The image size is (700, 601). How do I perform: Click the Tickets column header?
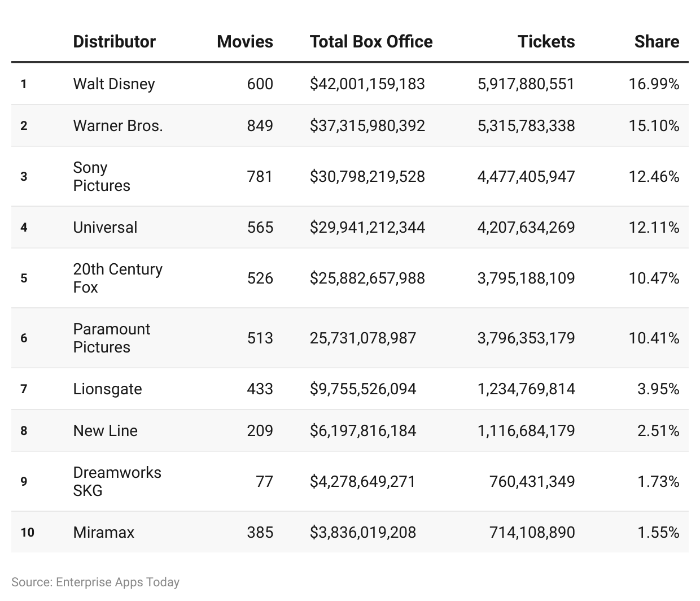pyautogui.click(x=546, y=41)
